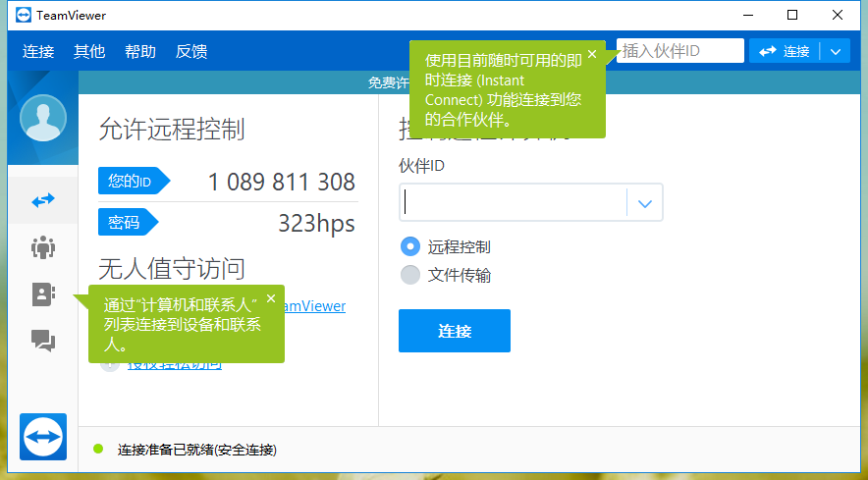Click the 您的ID label
The image size is (868, 480).
pyautogui.click(x=134, y=181)
